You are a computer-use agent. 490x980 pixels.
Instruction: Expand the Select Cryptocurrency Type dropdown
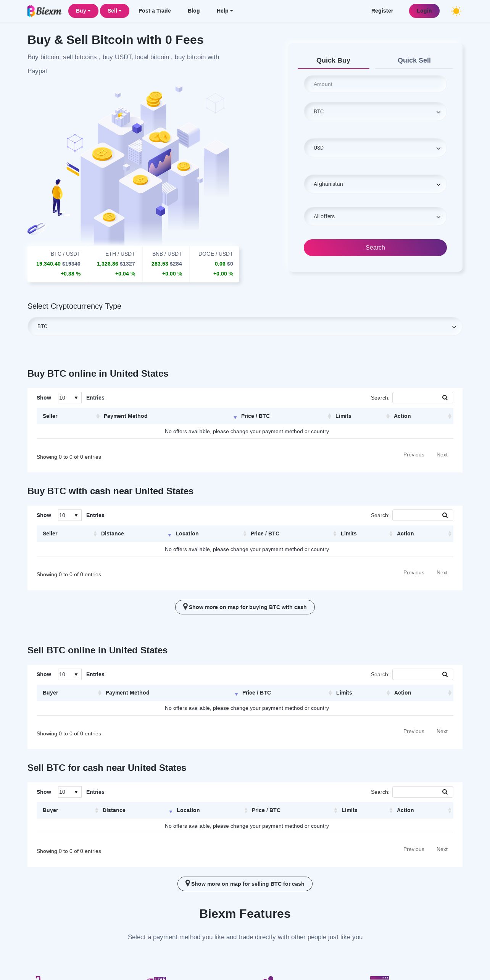245,327
